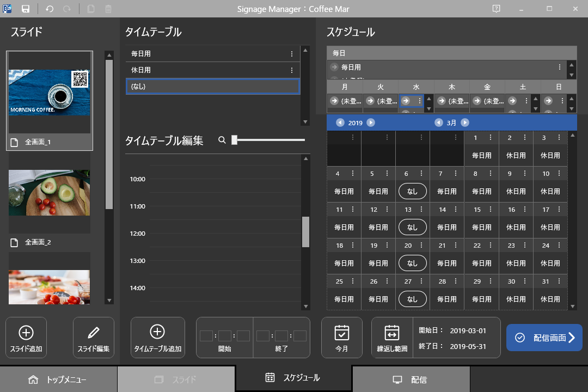Select the なし badge on March 27
The width and height of the screenshot is (588, 392).
point(412,299)
